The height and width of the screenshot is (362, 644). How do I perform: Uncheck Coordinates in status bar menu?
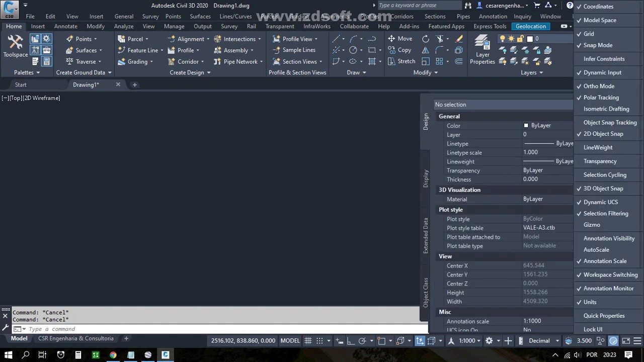598,7
